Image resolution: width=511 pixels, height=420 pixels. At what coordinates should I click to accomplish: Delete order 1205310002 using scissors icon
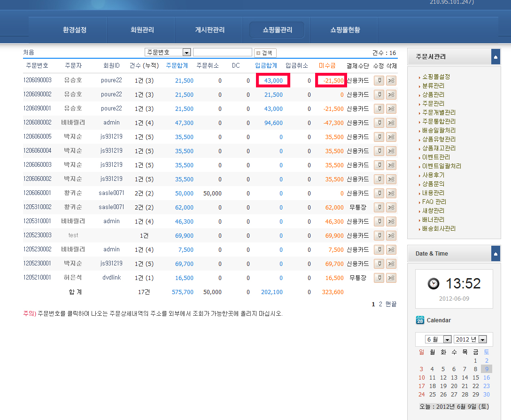(391, 207)
